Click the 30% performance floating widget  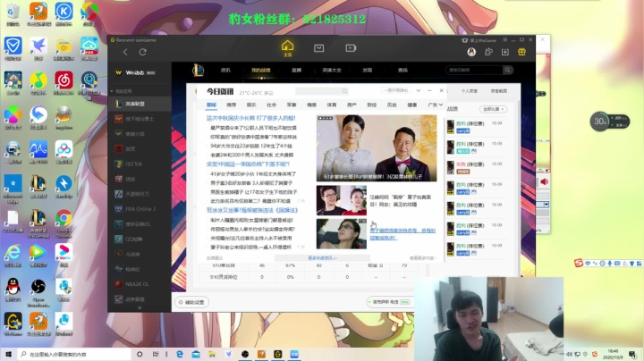[609, 122]
